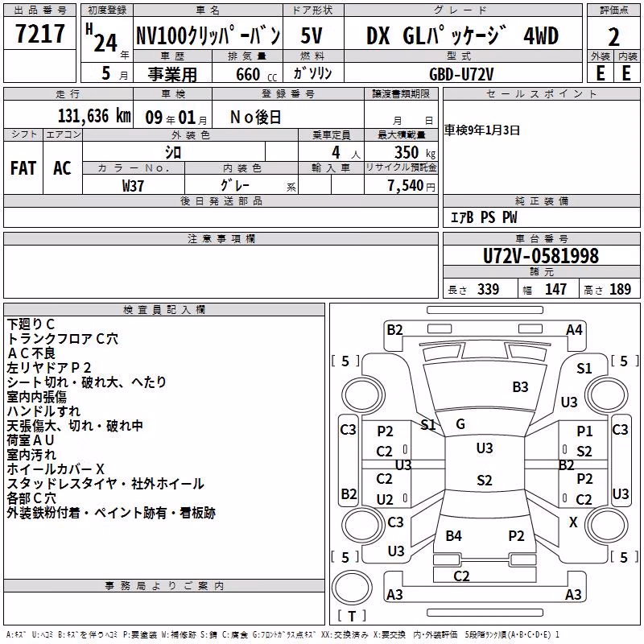Select inspector note ハンドルすれ
Viewport: 644px width, 644px height.
click(43, 411)
